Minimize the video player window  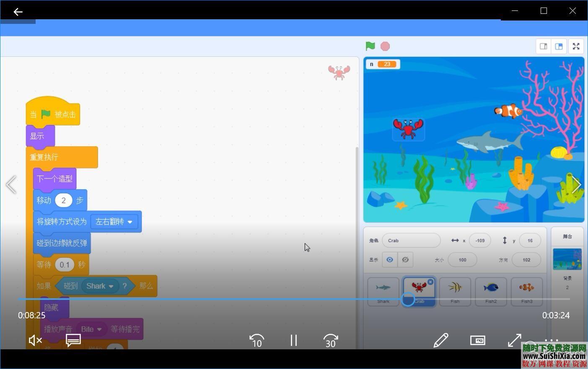click(x=515, y=11)
